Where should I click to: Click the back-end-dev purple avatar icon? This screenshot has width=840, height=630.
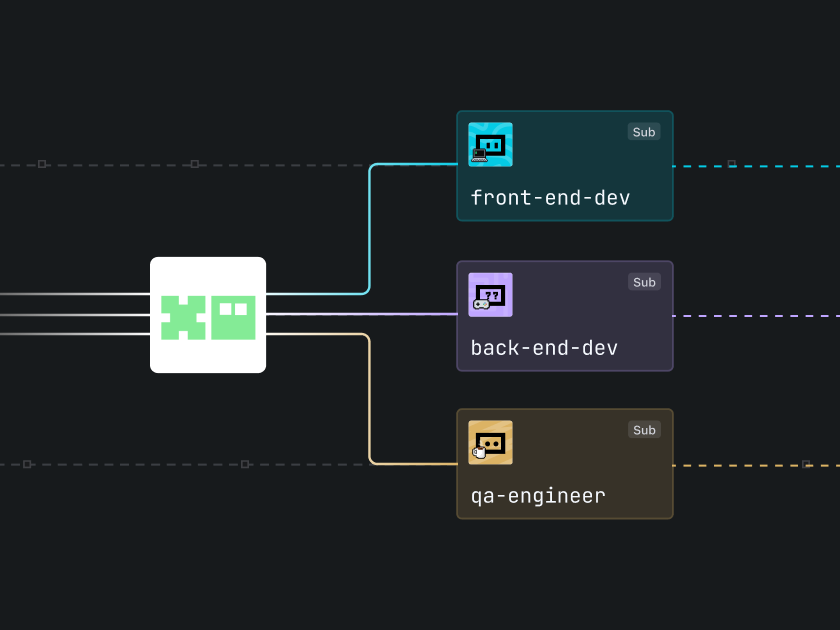[x=490, y=295]
